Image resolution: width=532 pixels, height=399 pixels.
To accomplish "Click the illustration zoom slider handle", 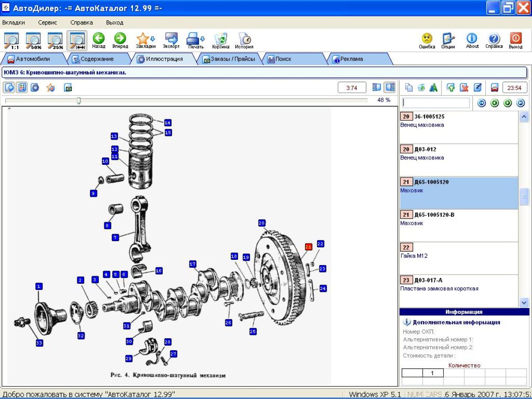I will pyautogui.click(x=78, y=101).
